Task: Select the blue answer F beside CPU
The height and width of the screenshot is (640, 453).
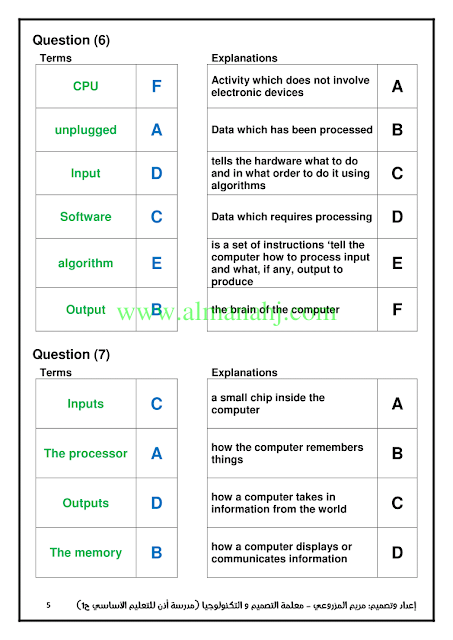Action: click(157, 86)
